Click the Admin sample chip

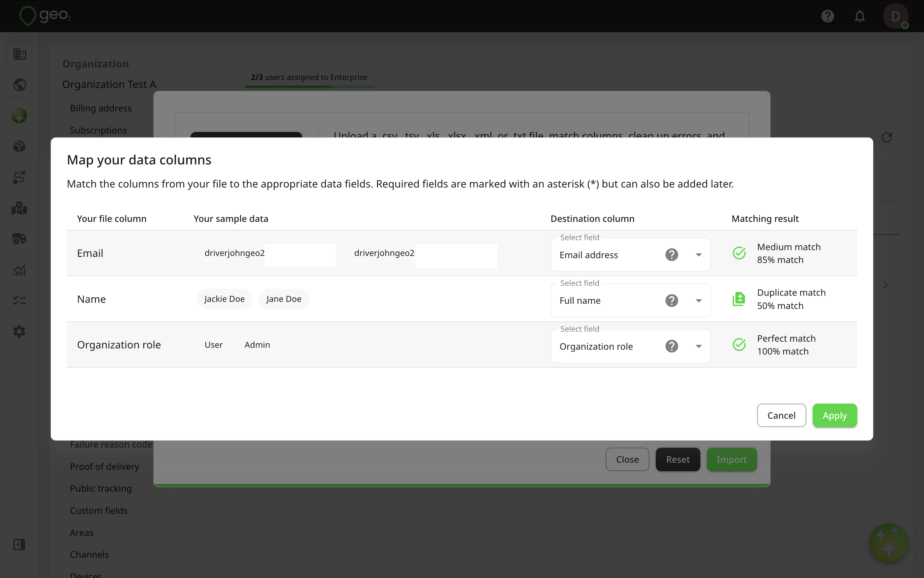(257, 345)
